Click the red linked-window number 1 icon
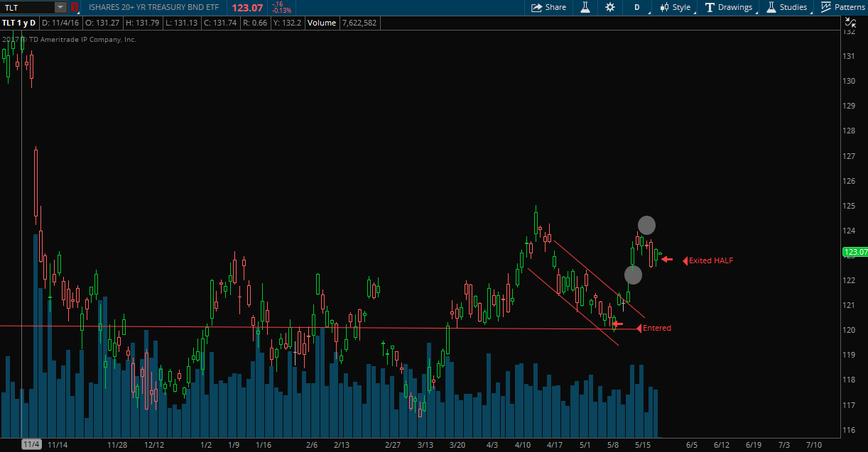Screen dimensions: 868x452 (x=74, y=7)
